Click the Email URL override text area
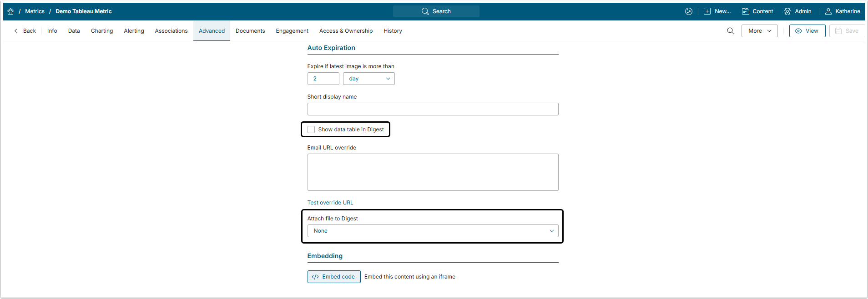Screen dimensions: 868x299 click(432, 172)
